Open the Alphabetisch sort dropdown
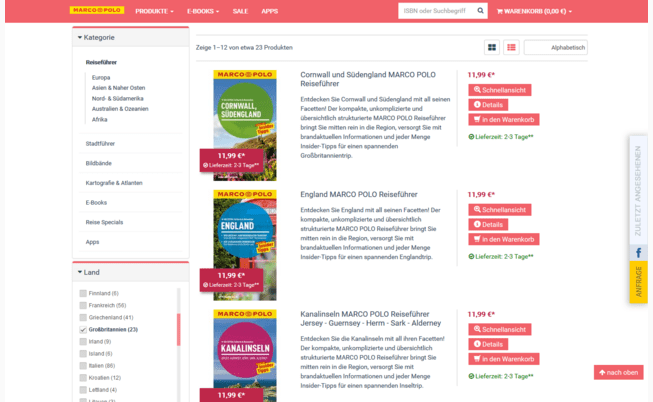This screenshot has height=402, width=653. 556,47
